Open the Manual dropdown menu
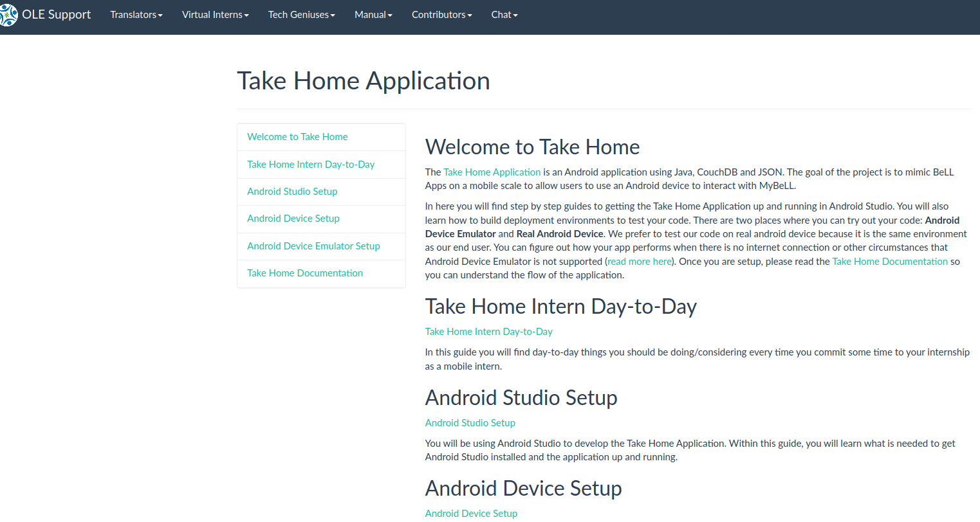Screen dimensions: 980x522 point(373,15)
